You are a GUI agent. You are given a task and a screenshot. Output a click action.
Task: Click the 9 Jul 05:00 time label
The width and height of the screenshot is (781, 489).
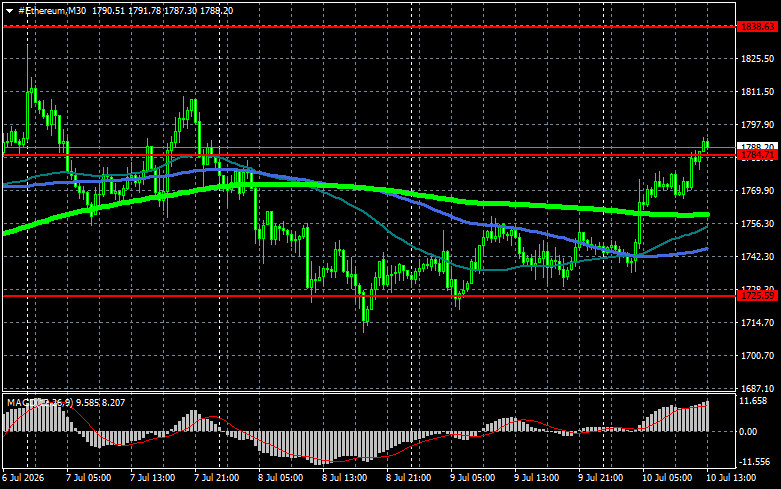[x=473, y=478]
